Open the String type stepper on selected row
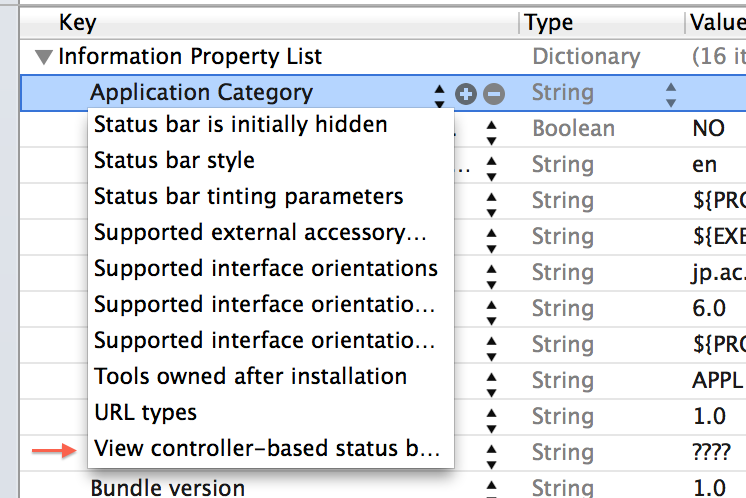 coord(670,94)
